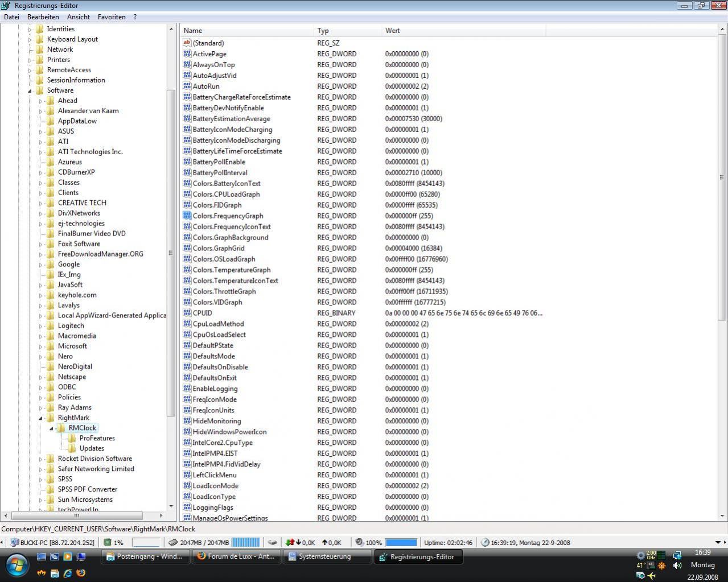Select the Safer Networking Limited key

[96, 469]
